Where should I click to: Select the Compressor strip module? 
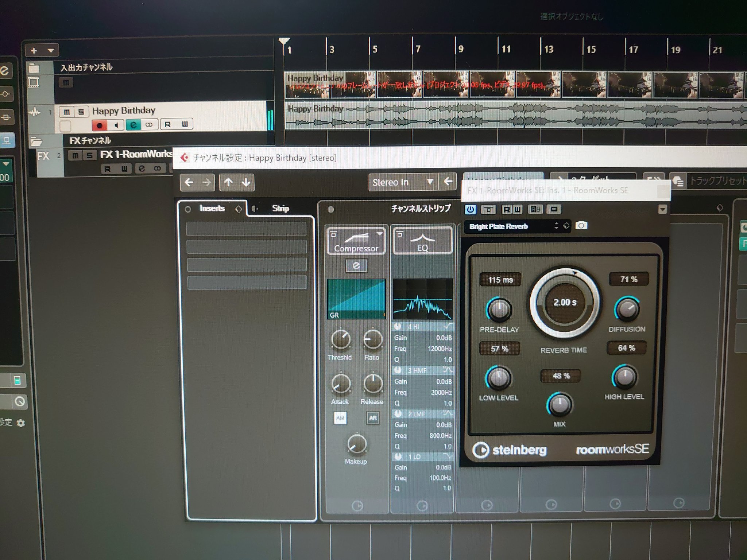(x=356, y=241)
